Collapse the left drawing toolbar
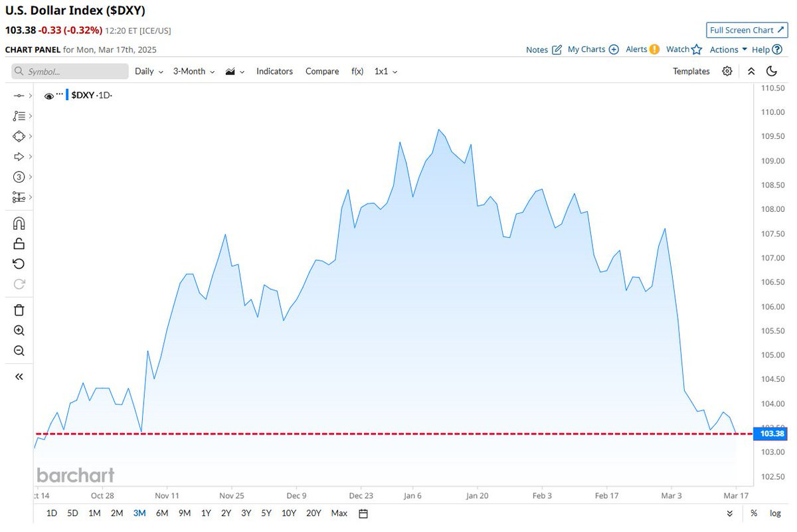Viewport: 797px width, 532px height. (x=19, y=377)
